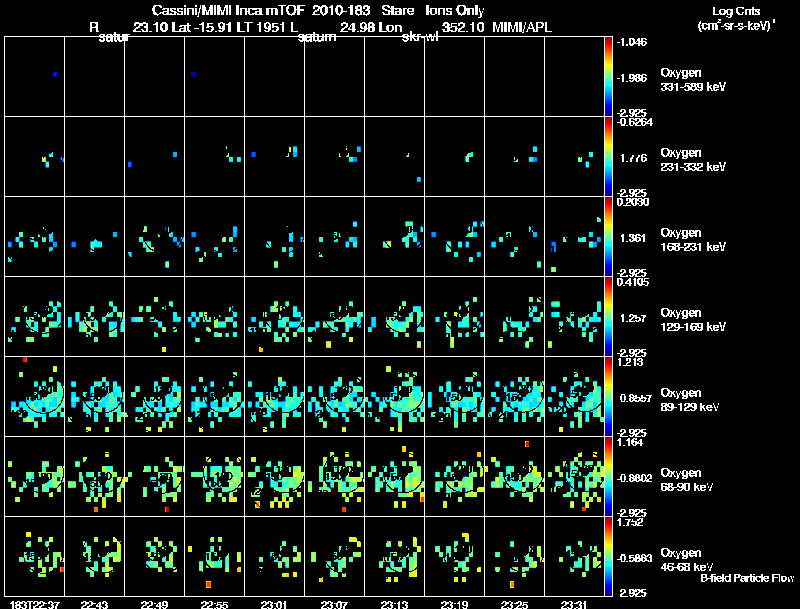Click the Oxygen 331-589 keV color bar
This screenshot has height=609, width=800.
tap(610, 77)
